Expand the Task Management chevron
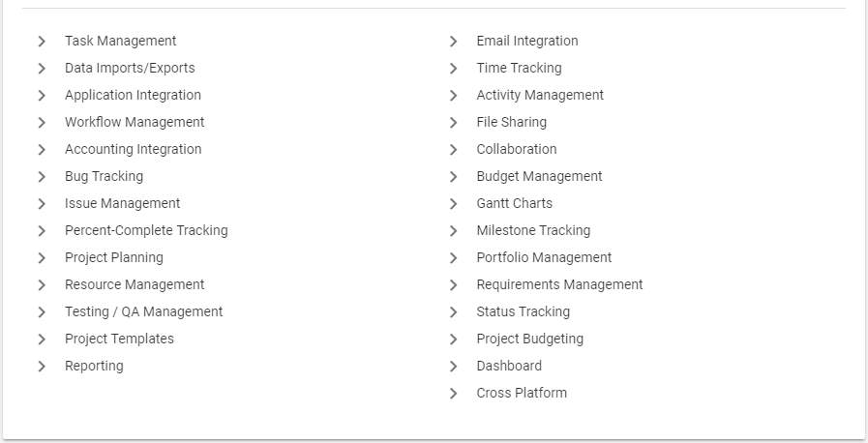The width and height of the screenshot is (868, 443). pyautogui.click(x=42, y=42)
